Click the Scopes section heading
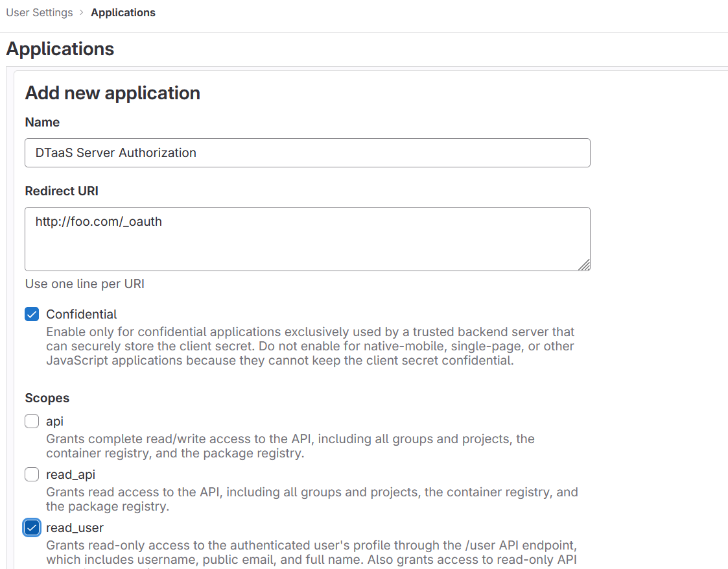The height and width of the screenshot is (569, 728). click(45, 398)
